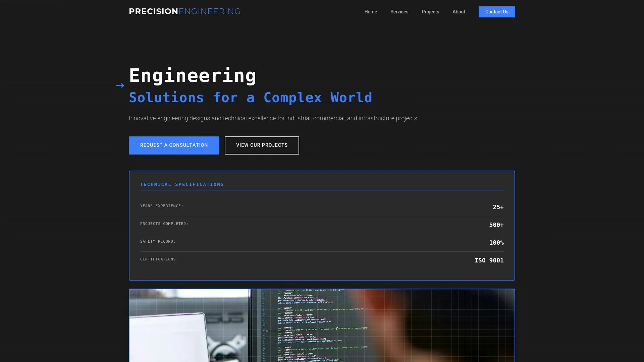Open the Services navigation link
The height and width of the screenshot is (362, 644).
[x=399, y=12]
